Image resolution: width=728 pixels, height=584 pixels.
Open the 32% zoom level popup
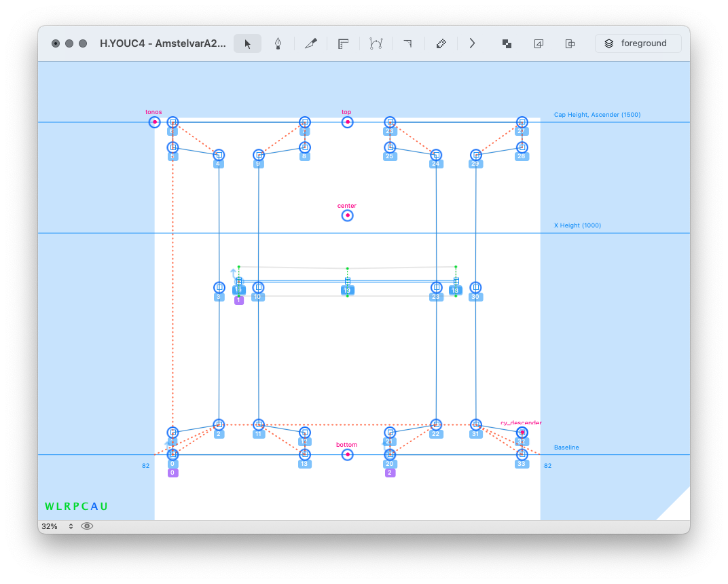(57, 526)
